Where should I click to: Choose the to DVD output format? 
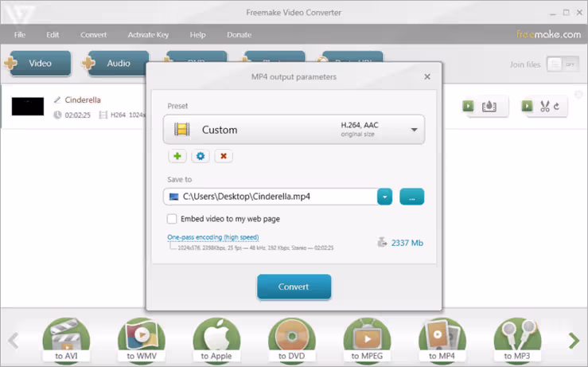click(292, 340)
